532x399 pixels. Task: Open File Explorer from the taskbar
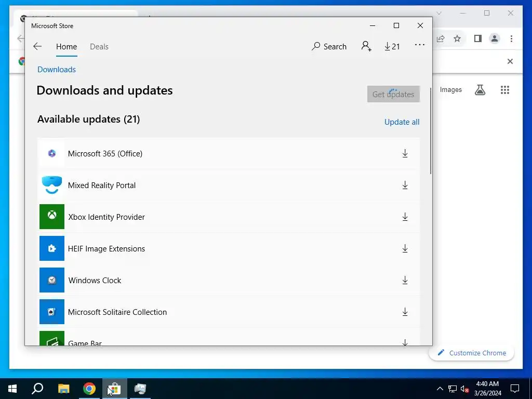63,389
